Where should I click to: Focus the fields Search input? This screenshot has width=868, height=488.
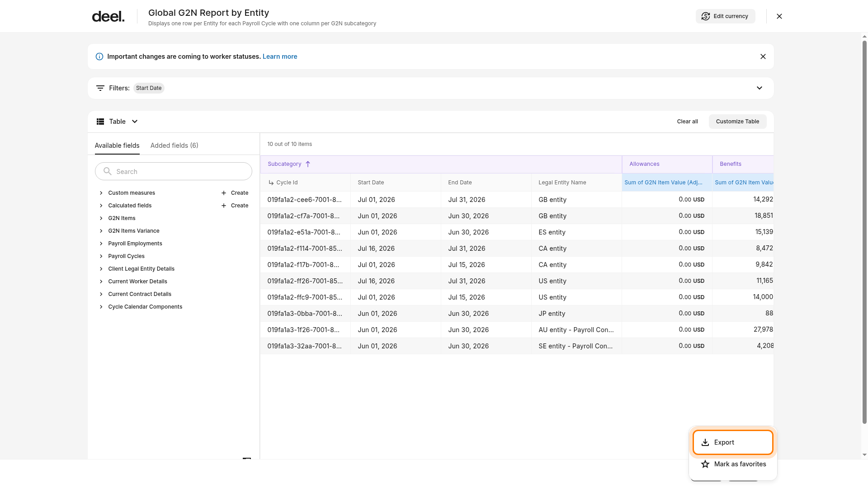(x=174, y=171)
